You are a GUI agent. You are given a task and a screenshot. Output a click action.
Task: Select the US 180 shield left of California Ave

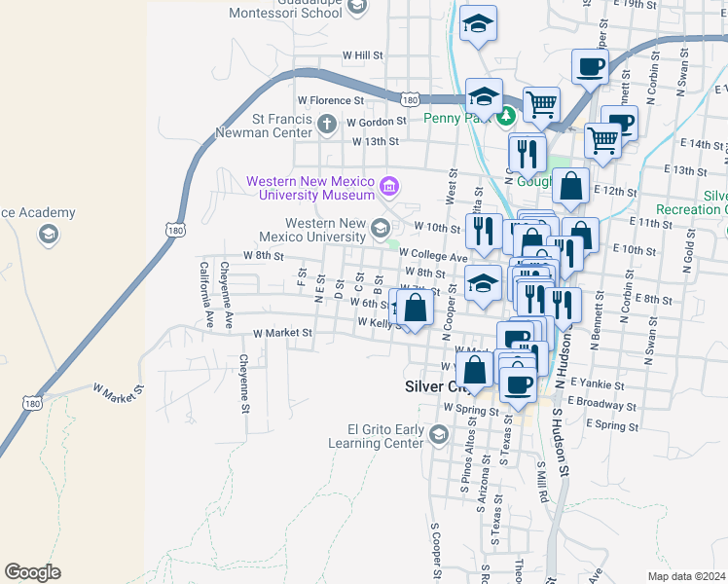175,230
